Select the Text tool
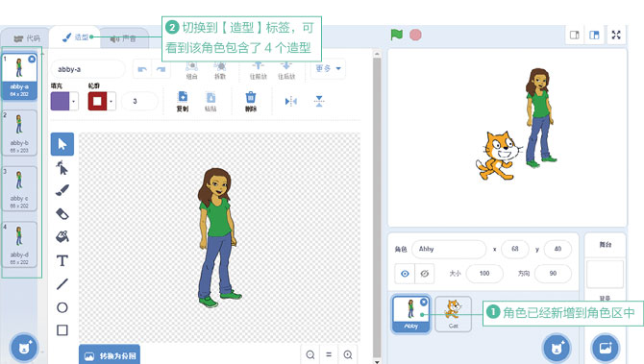 (x=62, y=260)
